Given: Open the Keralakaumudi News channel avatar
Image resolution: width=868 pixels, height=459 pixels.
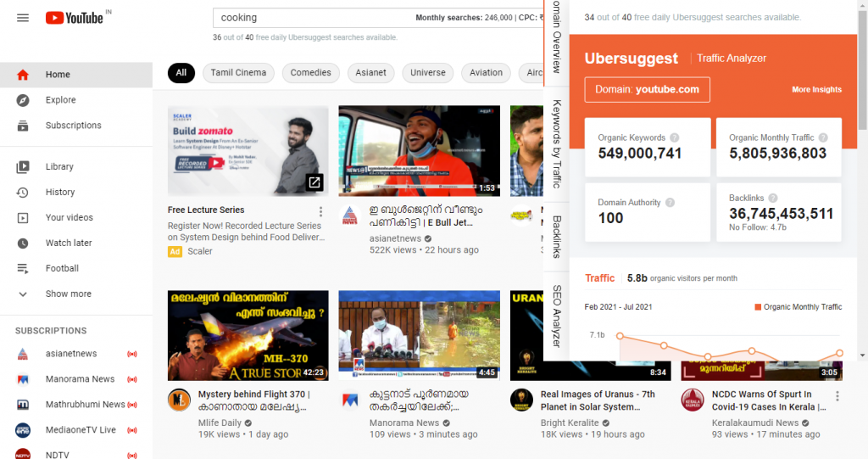Looking at the screenshot, I should (x=692, y=400).
